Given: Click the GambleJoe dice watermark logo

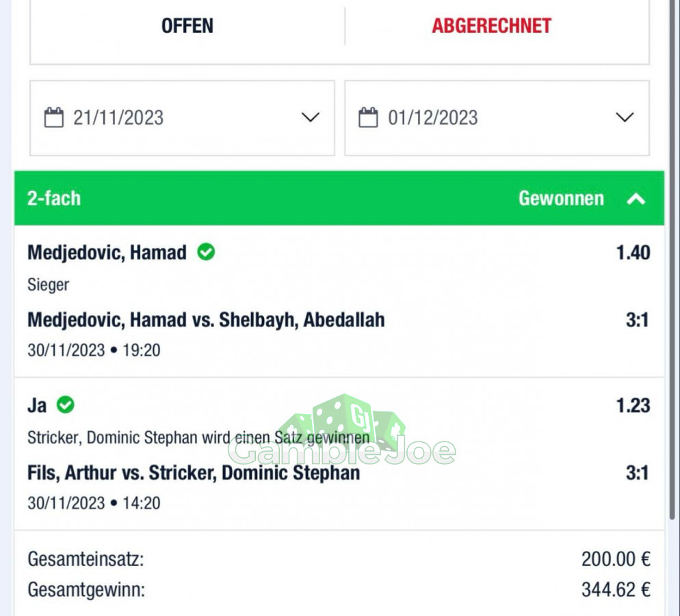Looking at the screenshot, I should pos(343,431).
